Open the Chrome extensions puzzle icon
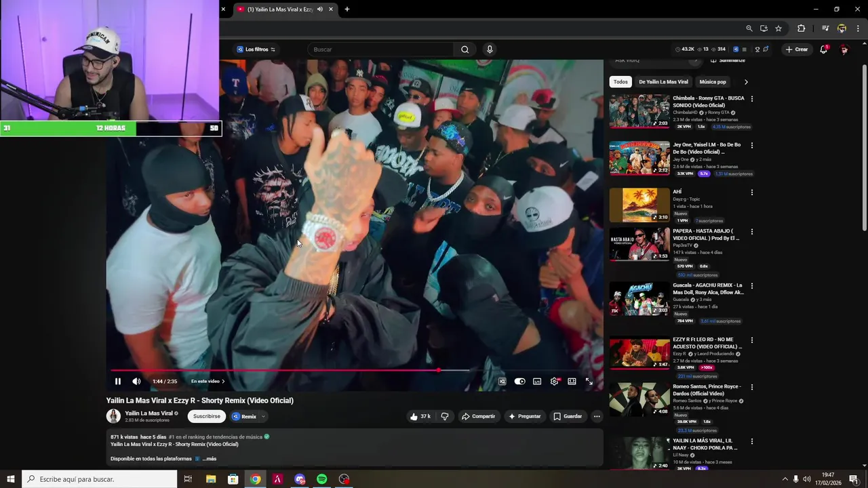This screenshot has height=488, width=868. click(x=802, y=28)
